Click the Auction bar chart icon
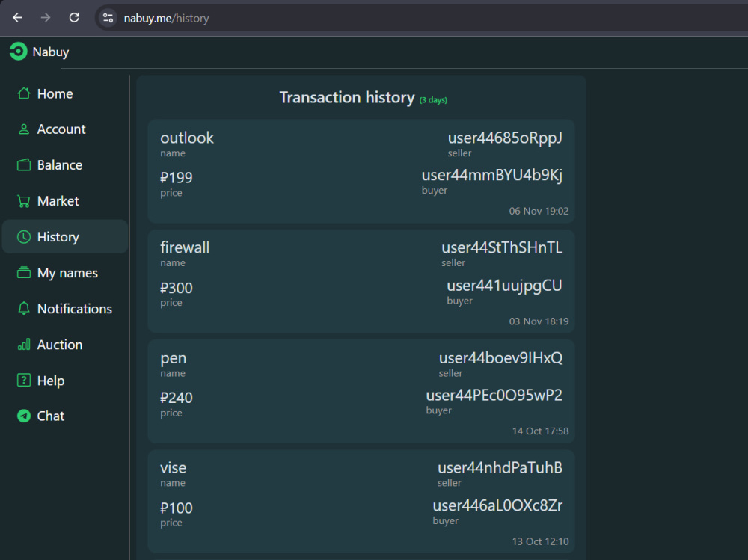 (x=24, y=345)
